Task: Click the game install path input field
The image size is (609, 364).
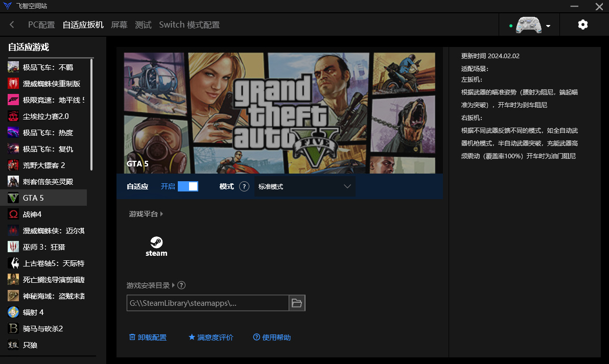Action: point(208,303)
